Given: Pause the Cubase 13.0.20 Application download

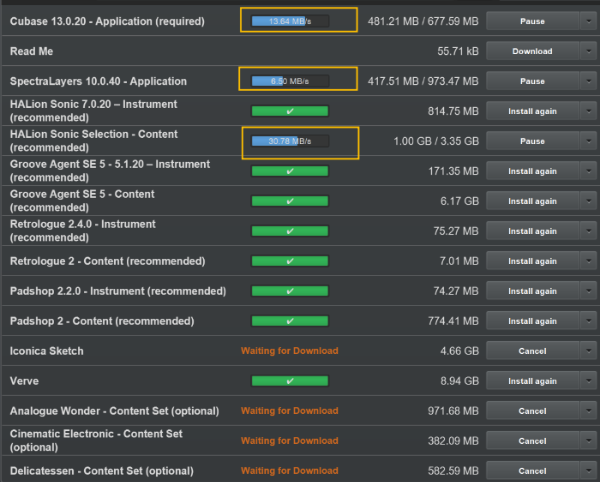Looking at the screenshot, I should tap(532, 21).
